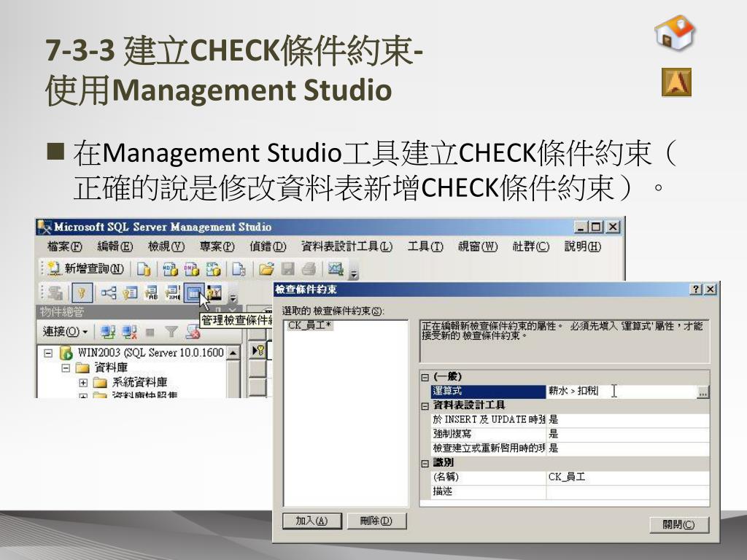Image resolution: width=747 pixels, height=560 pixels.
Task: Click the ellipsis button beside 運算式
Action: (x=703, y=392)
